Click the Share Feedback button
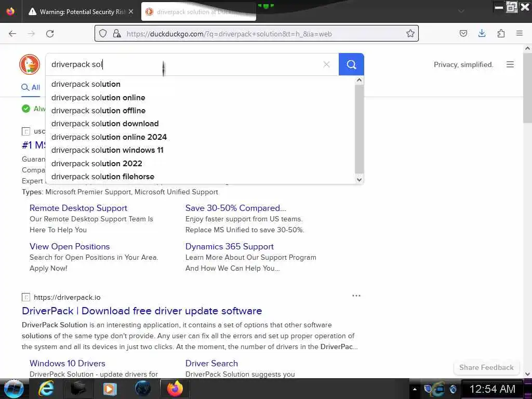This screenshot has width=532, height=399. coord(486,367)
